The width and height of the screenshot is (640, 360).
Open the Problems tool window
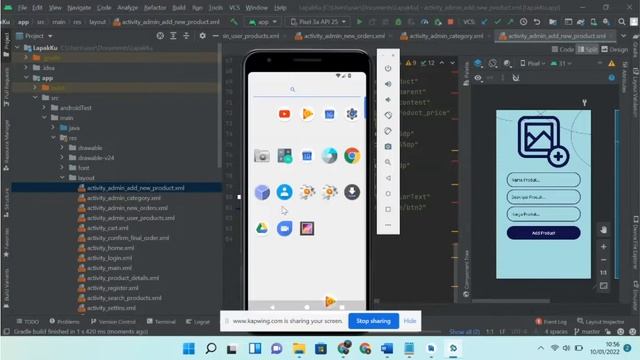64,322
